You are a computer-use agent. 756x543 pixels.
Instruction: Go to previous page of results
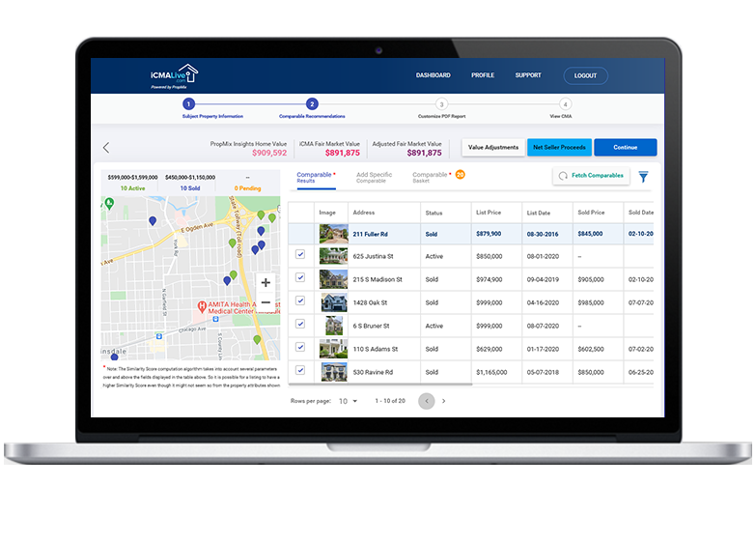click(x=427, y=401)
